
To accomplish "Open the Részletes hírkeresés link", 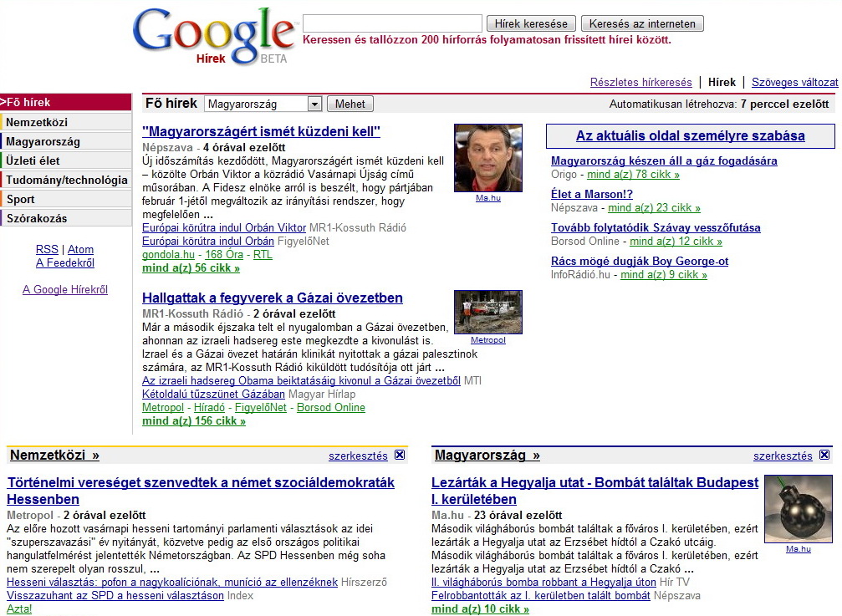I will click(641, 83).
